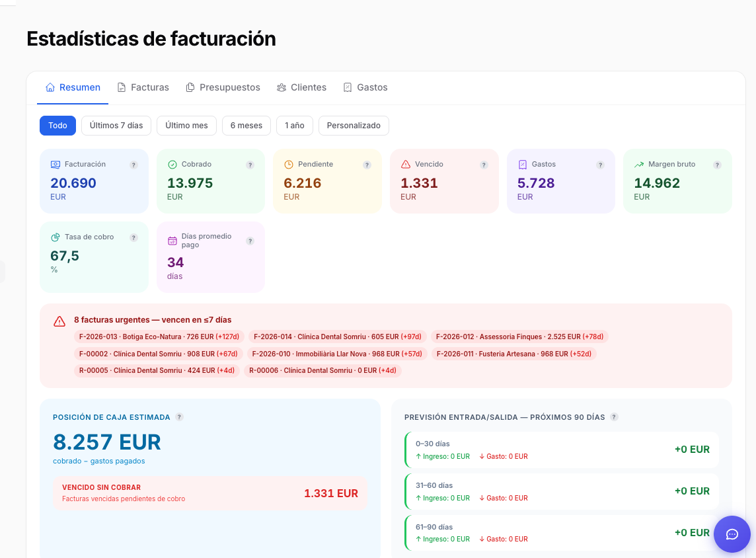Click the Estadísticas de facturación heading
Image resolution: width=756 pixels, height=558 pixels.
point(151,38)
